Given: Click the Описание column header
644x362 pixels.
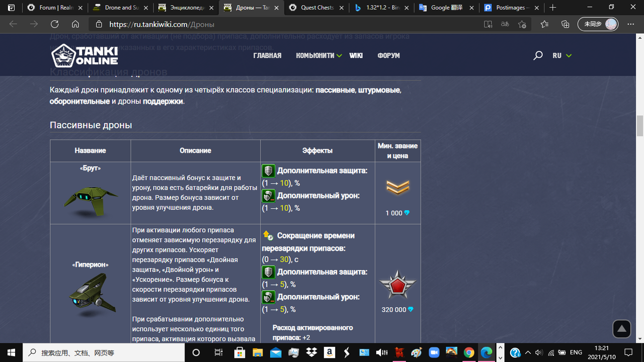Looking at the screenshot, I should [x=195, y=150].
